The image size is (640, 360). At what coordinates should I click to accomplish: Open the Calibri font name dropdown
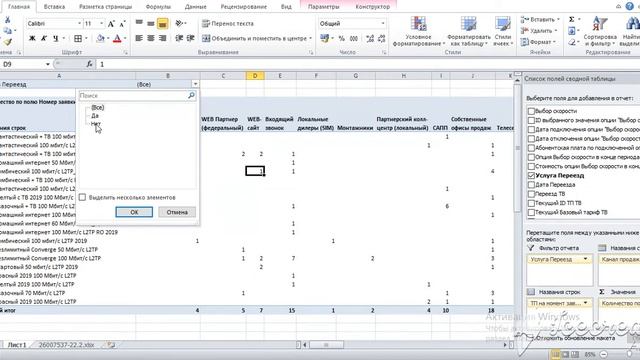click(x=79, y=24)
